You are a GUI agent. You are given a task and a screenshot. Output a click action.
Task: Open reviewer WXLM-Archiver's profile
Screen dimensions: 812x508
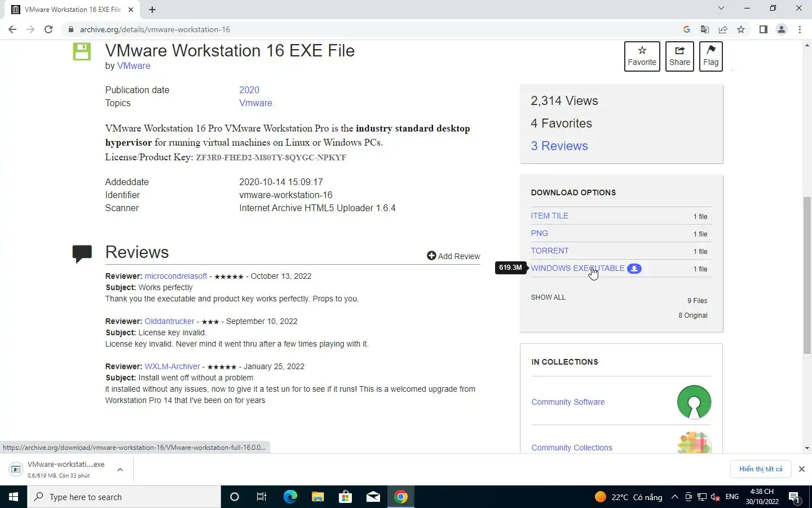(172, 366)
